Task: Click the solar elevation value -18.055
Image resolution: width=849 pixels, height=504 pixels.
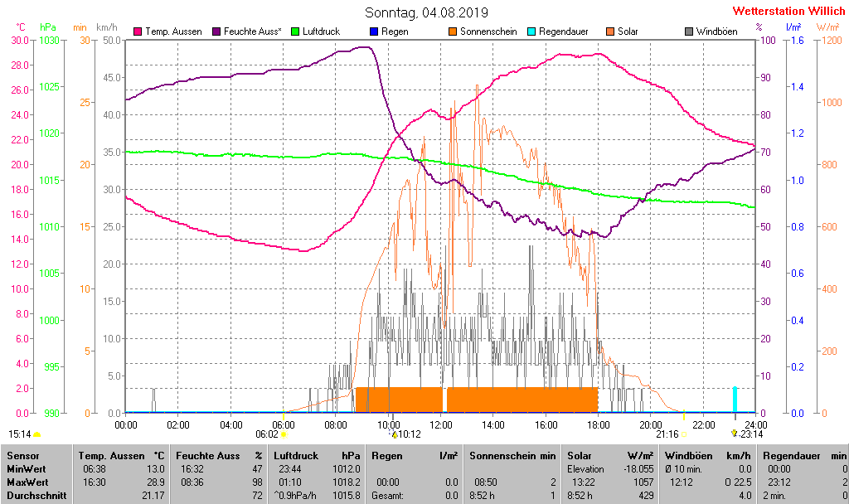Action: pos(639,469)
